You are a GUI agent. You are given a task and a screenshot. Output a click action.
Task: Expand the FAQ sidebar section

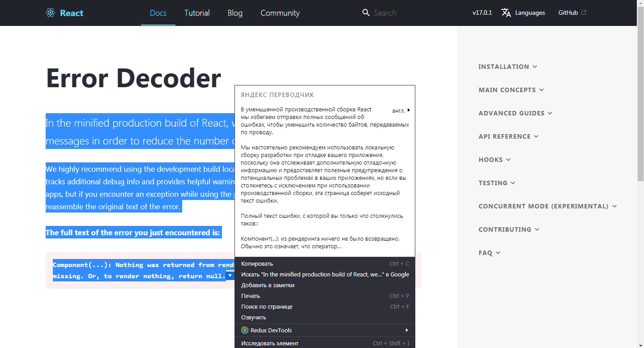(x=489, y=253)
